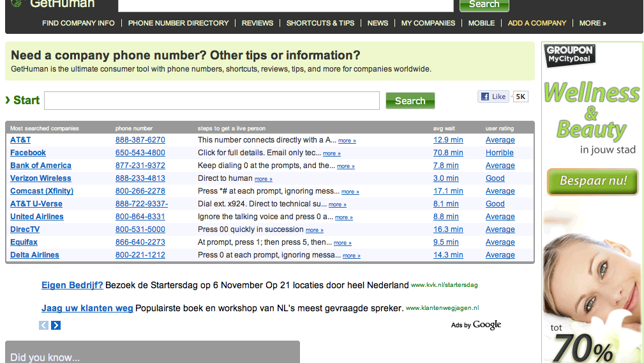Click phone number 800-531-5000
This screenshot has height=363, width=644.
(x=140, y=229)
